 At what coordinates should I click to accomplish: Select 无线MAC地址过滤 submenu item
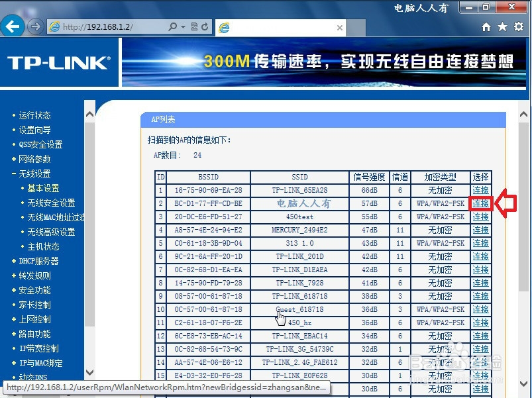point(56,217)
